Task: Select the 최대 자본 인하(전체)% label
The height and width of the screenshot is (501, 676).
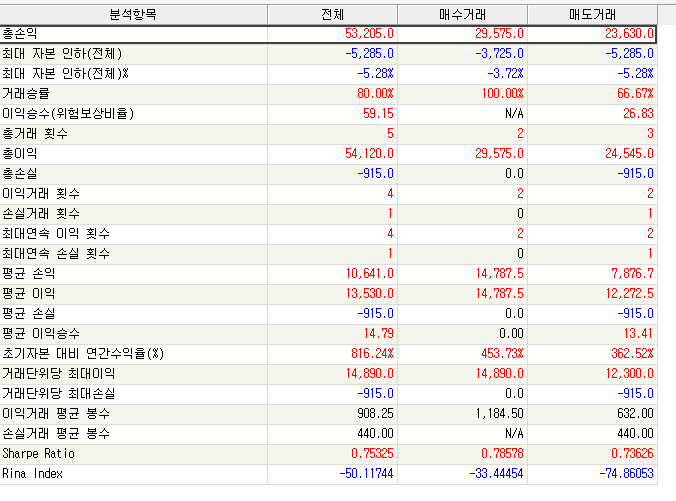Action: click(x=66, y=74)
